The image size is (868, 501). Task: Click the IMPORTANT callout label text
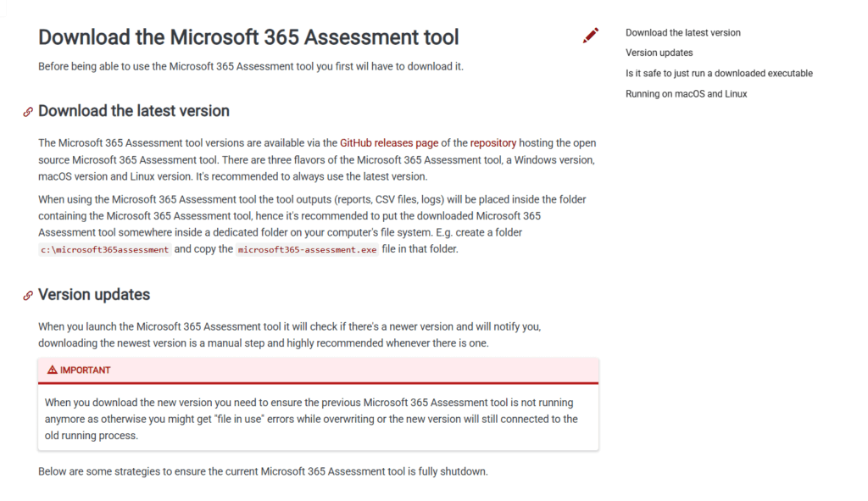86,370
